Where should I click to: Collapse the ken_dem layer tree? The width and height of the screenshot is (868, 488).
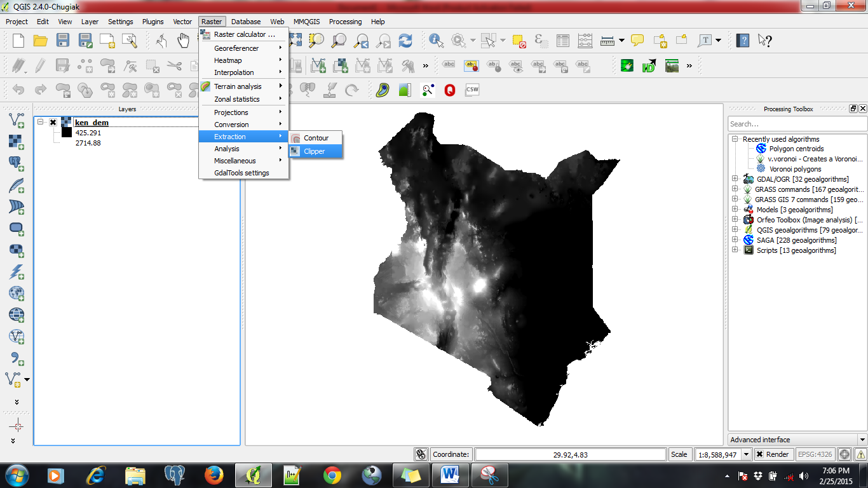pyautogui.click(x=41, y=122)
